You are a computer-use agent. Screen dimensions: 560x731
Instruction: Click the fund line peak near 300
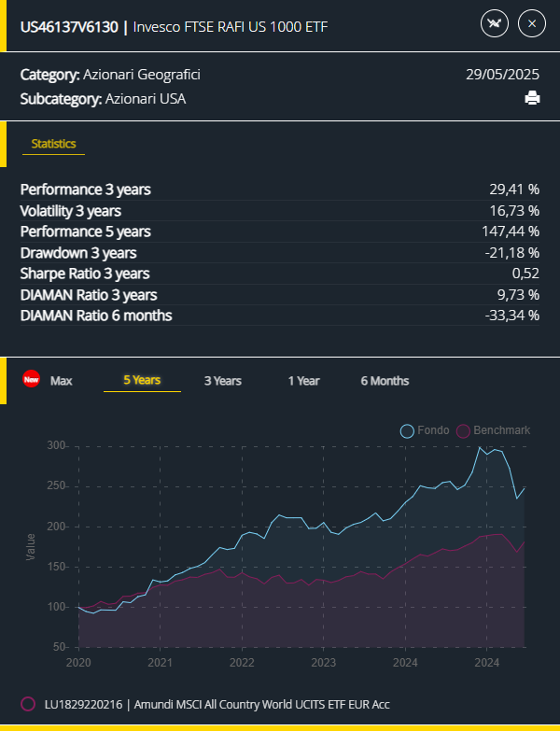[x=480, y=448]
